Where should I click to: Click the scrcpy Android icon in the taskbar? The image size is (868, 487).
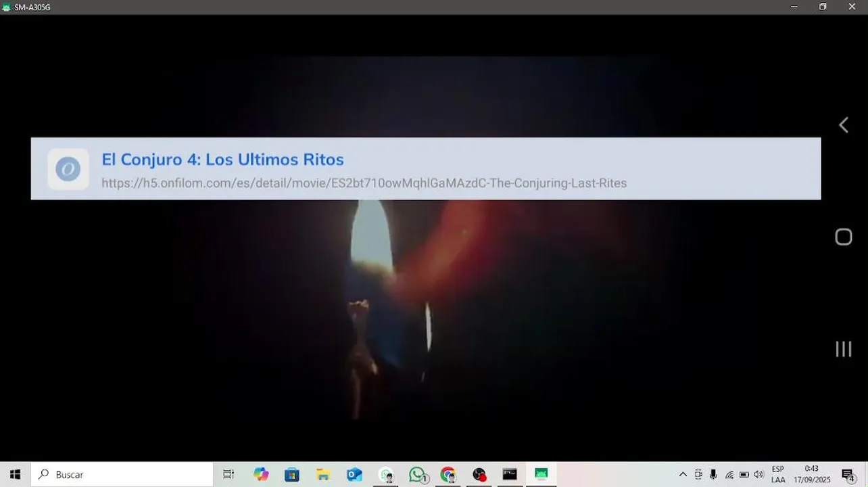[x=541, y=475]
